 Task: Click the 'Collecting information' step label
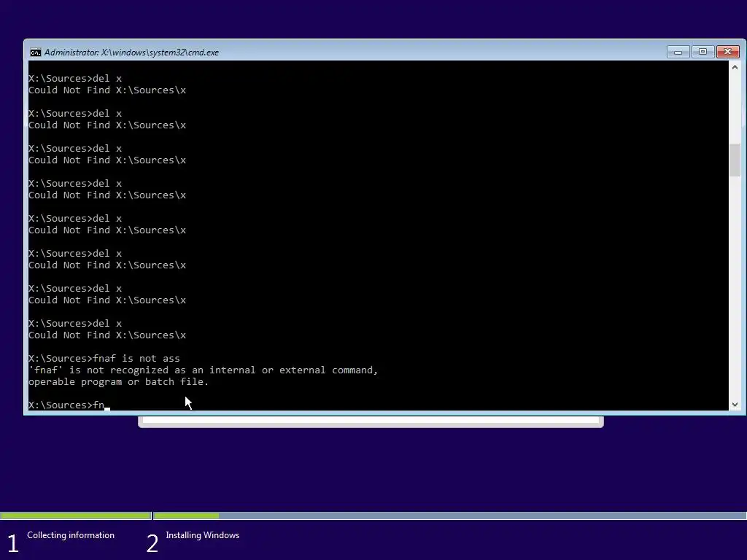coord(71,535)
